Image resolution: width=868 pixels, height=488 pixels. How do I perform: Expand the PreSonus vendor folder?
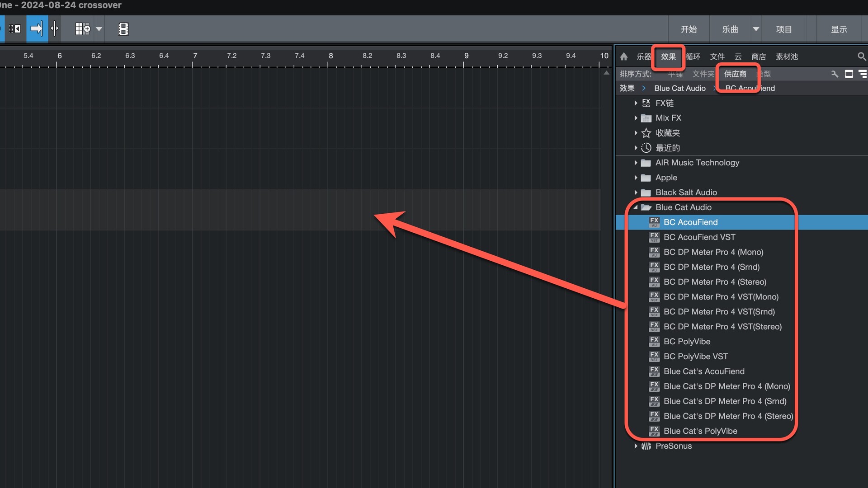coord(636,446)
